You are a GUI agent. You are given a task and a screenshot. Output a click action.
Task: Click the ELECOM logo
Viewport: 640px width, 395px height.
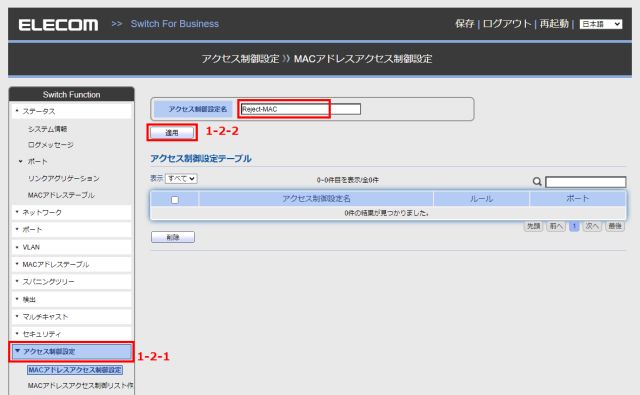click(x=58, y=24)
